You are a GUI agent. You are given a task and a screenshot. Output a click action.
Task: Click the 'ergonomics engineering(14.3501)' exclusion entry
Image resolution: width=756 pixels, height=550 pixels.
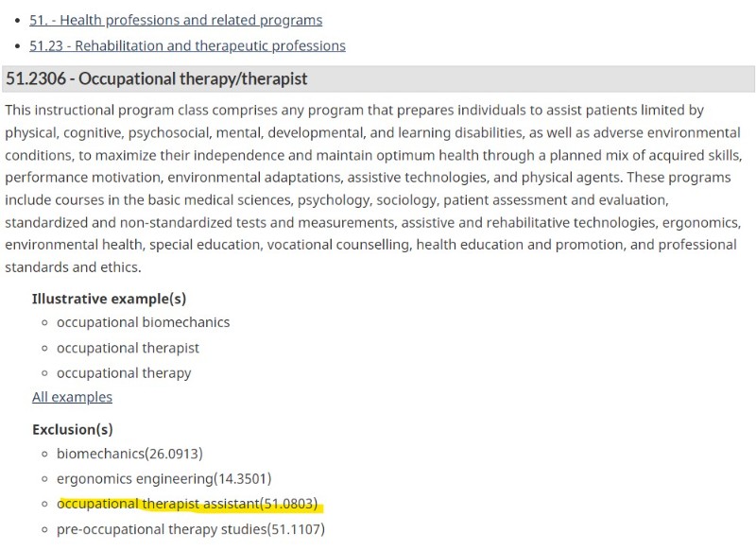(163, 479)
